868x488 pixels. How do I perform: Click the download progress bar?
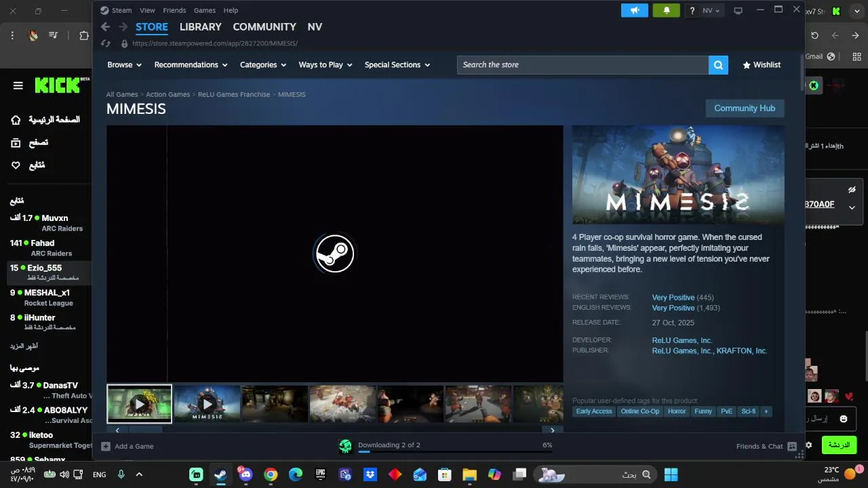click(x=454, y=451)
